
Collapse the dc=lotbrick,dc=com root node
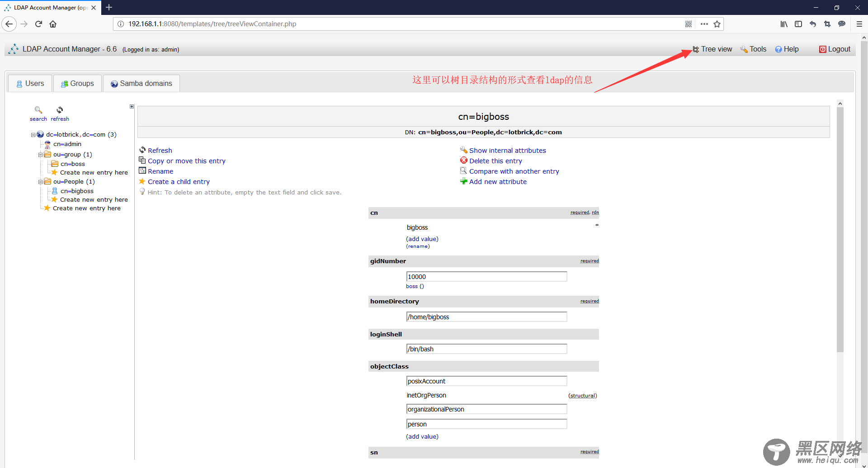[33, 135]
